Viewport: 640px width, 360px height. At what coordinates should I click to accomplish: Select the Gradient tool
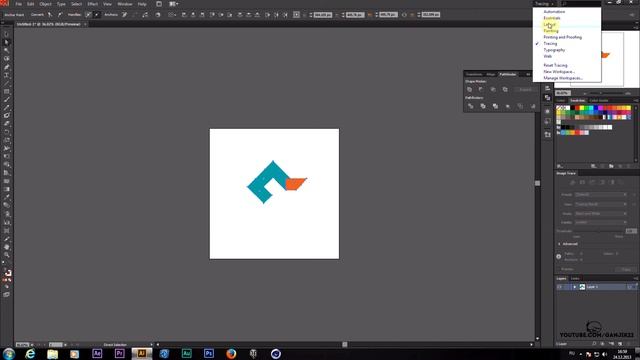point(7,189)
